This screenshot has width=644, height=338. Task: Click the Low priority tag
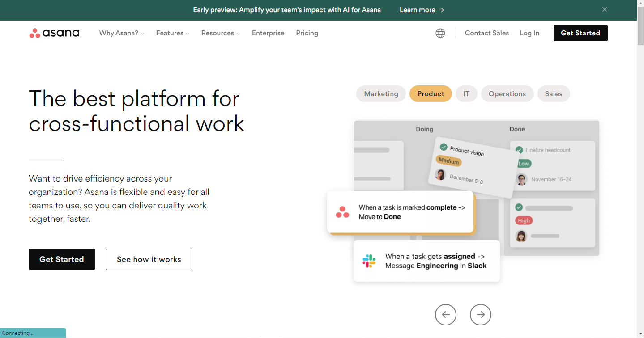point(524,164)
